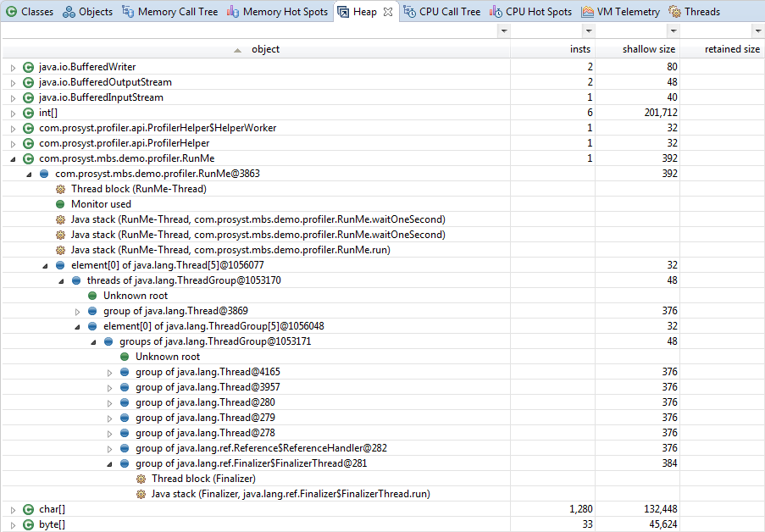Click the green Monitor used icon
The height and width of the screenshot is (532, 765).
pyautogui.click(x=60, y=204)
